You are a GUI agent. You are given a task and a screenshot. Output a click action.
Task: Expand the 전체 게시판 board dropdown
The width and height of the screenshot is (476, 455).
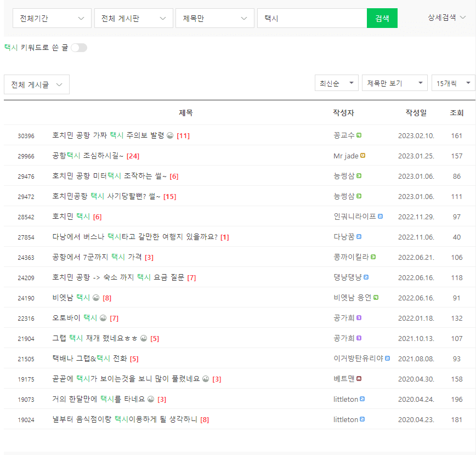coord(133,18)
